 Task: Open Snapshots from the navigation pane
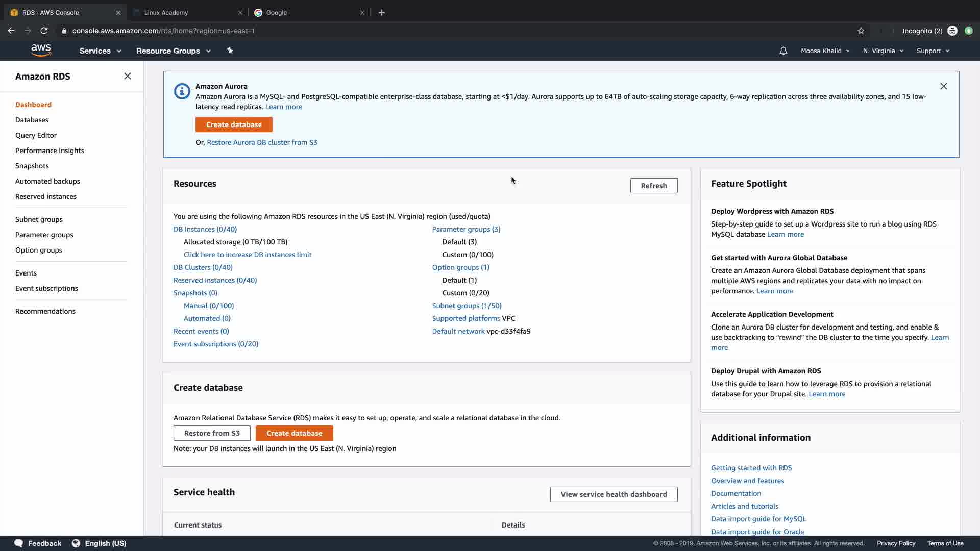(32, 166)
